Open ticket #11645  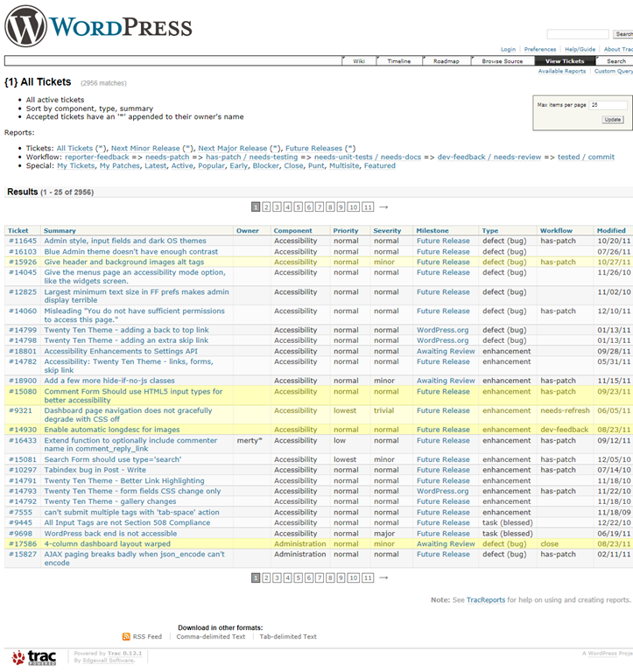(x=23, y=241)
